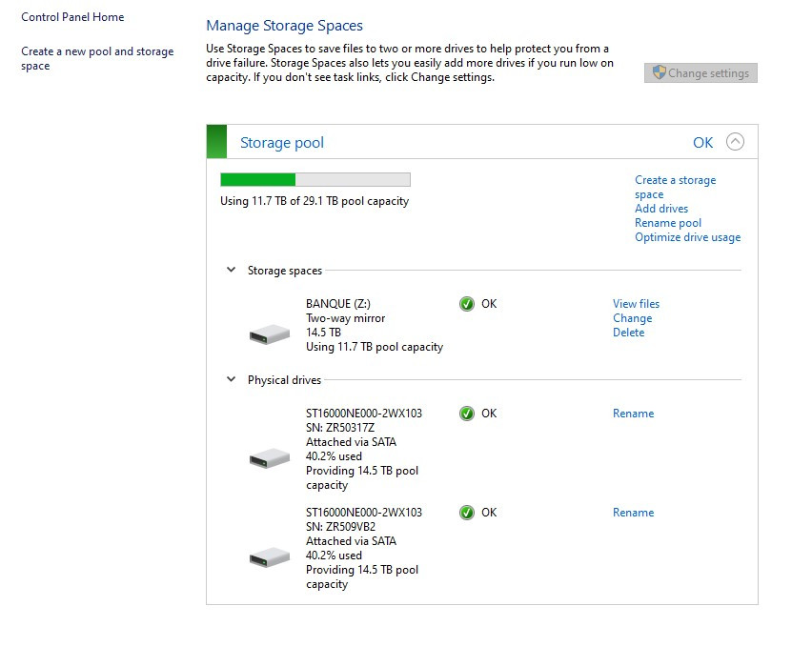Collapse the Storage pool panel with circled chevron
812x667 pixels.
click(x=735, y=142)
